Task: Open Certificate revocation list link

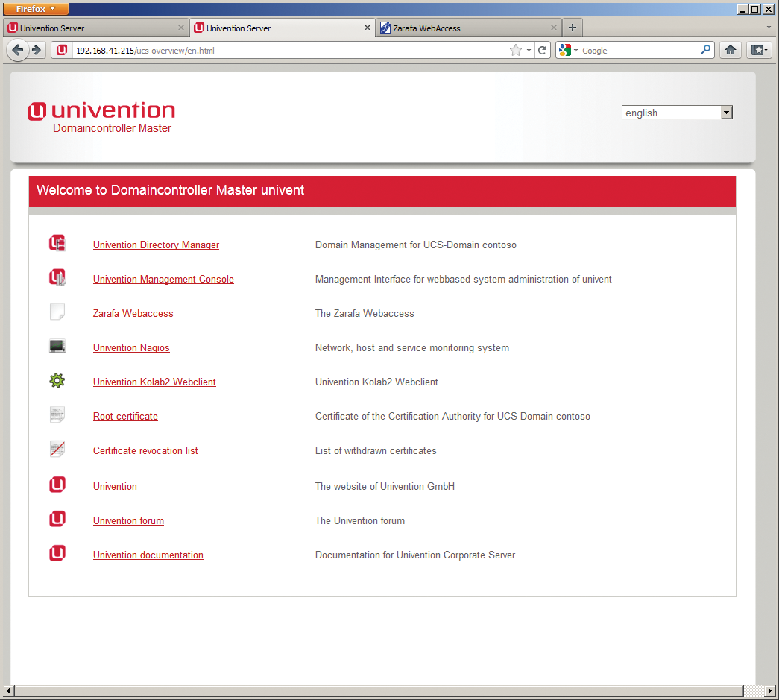Action: pyautogui.click(x=145, y=450)
